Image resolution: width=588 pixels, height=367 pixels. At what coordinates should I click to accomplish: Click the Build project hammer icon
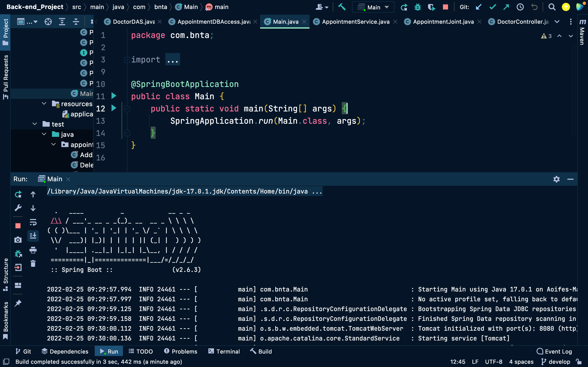pos(342,7)
